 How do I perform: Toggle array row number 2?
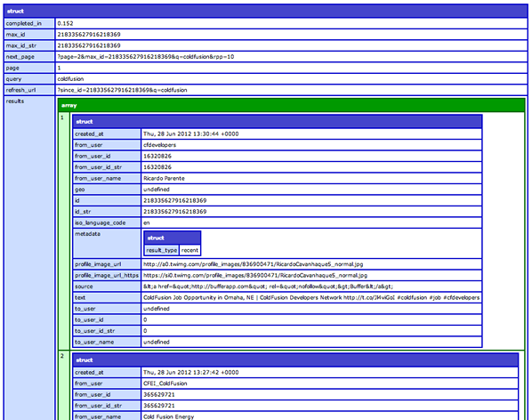pos(64,385)
